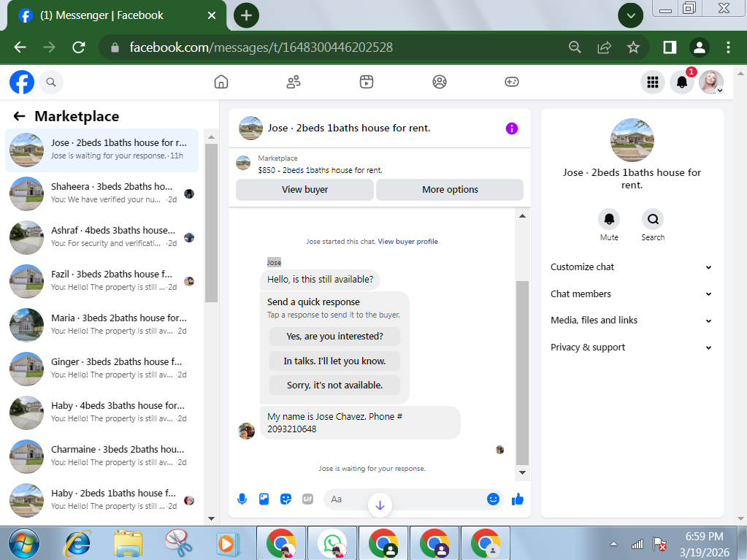Open Windows Explorer folder in taskbar
This screenshot has height=560, width=747.
[129, 544]
